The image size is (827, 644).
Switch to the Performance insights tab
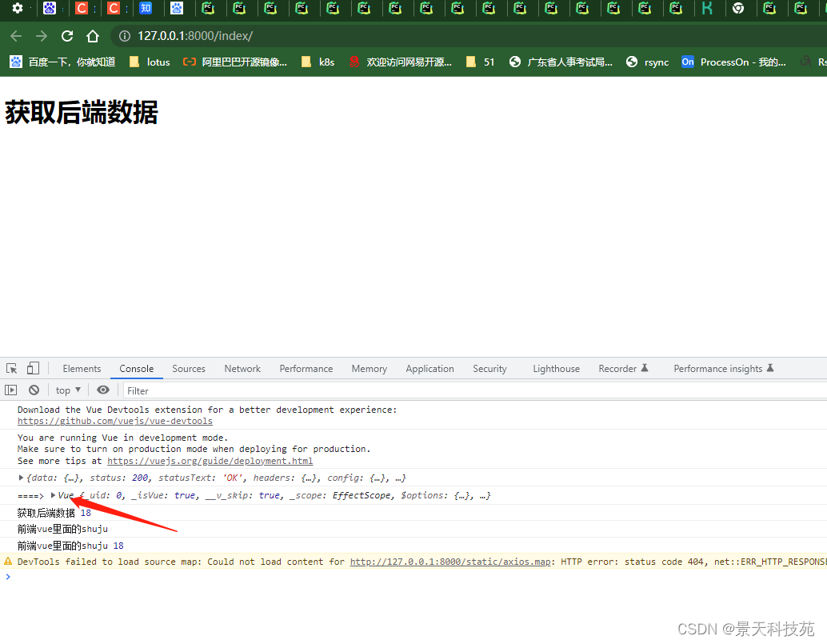(723, 369)
